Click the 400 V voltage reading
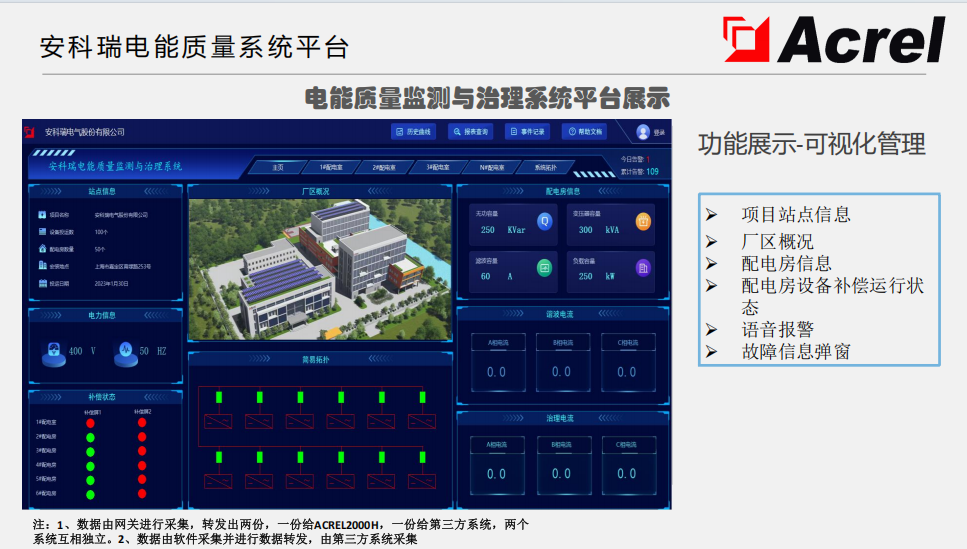This screenshot has width=967, height=549. [82, 351]
